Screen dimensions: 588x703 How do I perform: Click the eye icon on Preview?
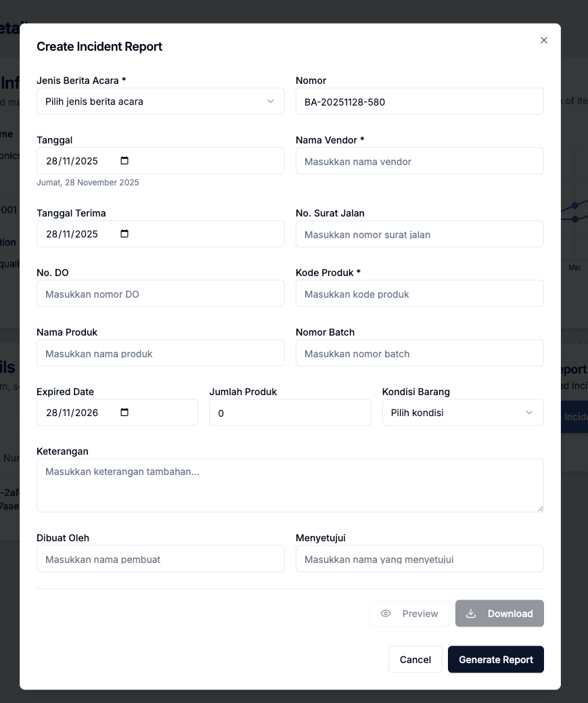pos(386,614)
